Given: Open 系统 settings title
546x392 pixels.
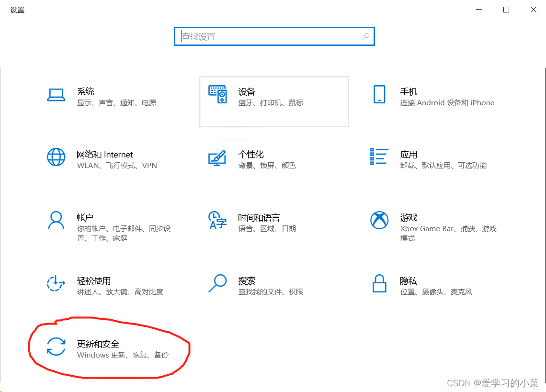Looking at the screenshot, I should [x=86, y=91].
